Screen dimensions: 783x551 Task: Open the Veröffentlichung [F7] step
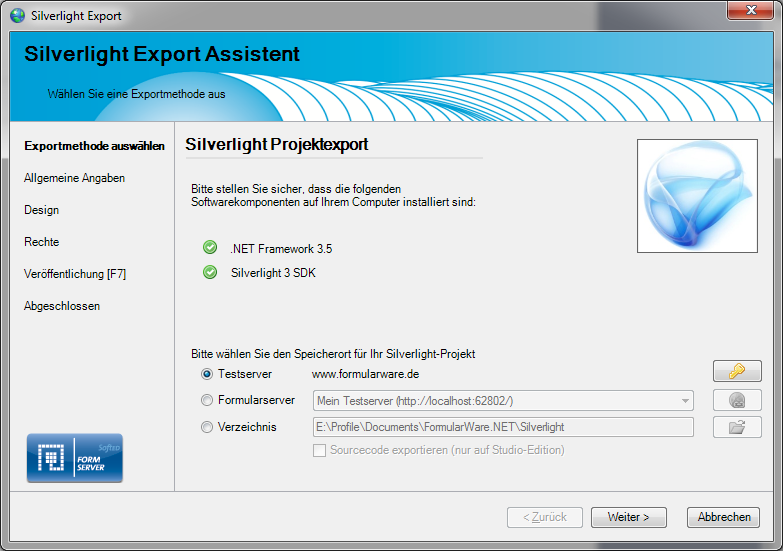pos(75,274)
